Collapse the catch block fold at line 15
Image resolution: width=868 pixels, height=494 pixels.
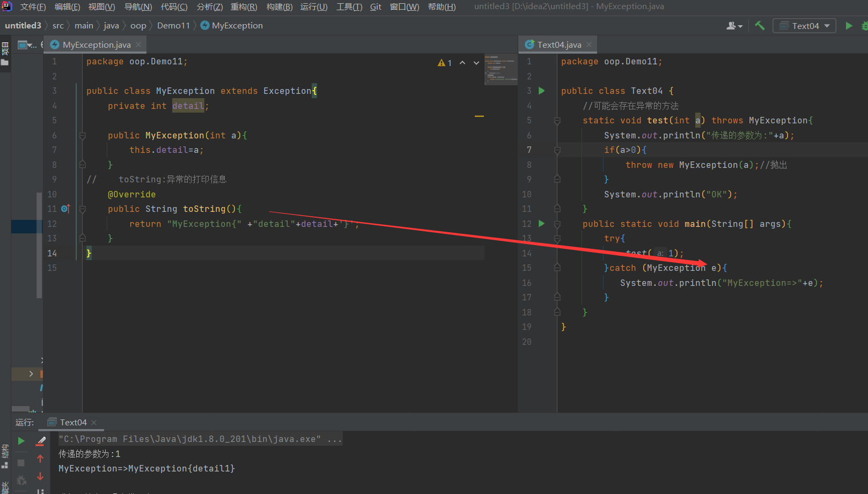[557, 268]
